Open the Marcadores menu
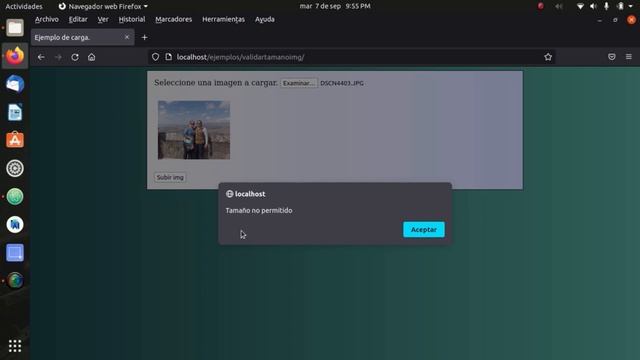This screenshot has height=360, width=640. 173,19
